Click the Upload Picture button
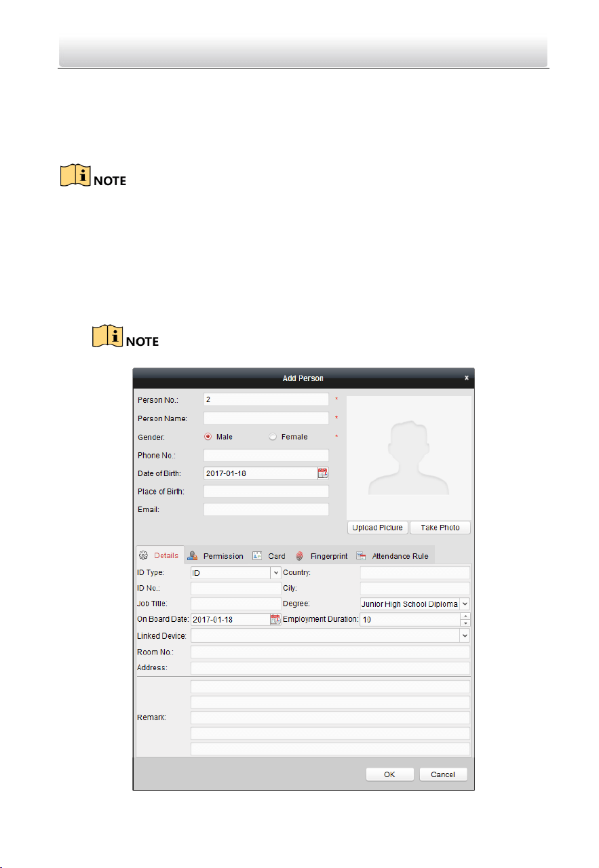Viewport: 599px width, 868px height. 378,528
